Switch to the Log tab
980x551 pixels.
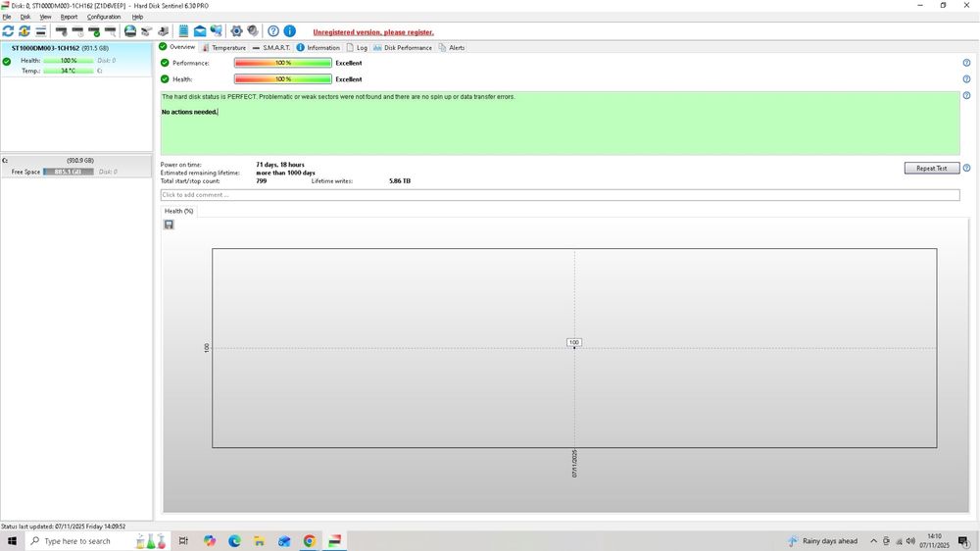[x=357, y=47]
